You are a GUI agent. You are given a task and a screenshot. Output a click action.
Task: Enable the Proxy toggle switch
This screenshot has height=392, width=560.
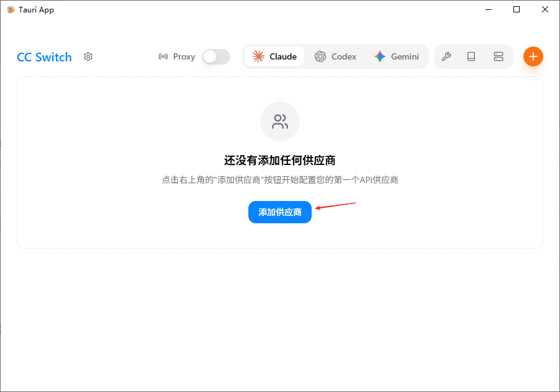click(x=215, y=56)
